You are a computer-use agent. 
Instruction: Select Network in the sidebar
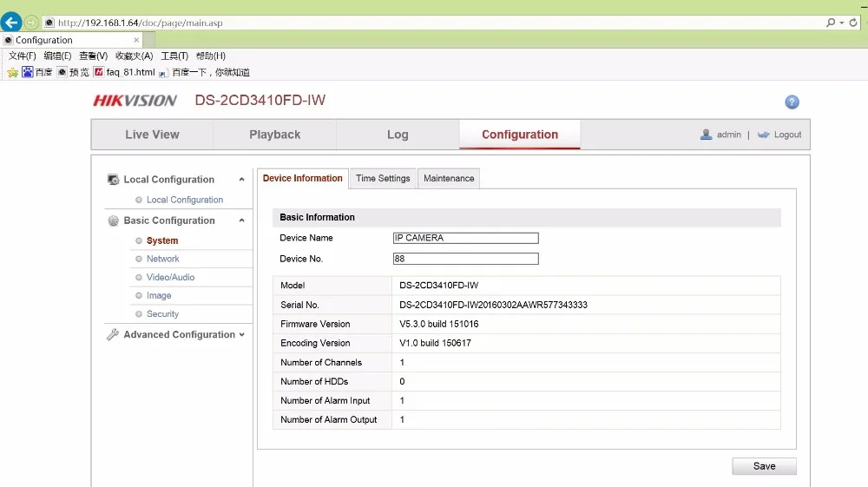coord(163,259)
